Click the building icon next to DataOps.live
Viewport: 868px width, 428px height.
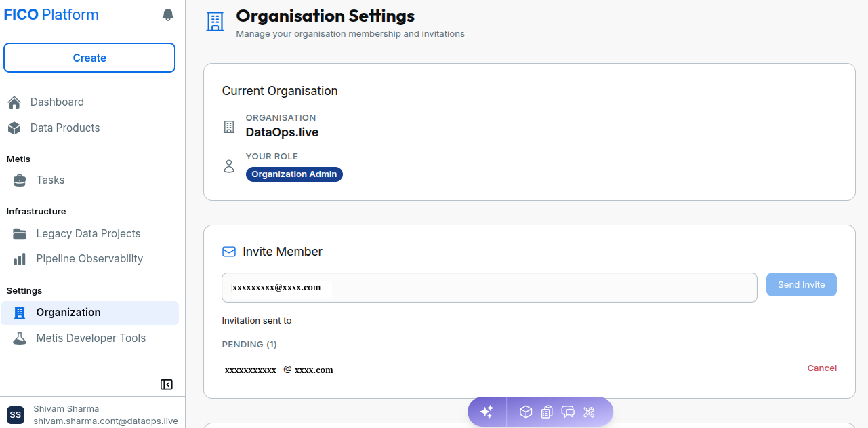(x=229, y=127)
